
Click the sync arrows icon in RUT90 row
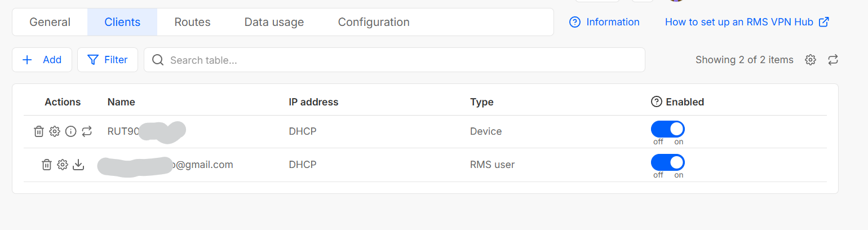(86, 131)
